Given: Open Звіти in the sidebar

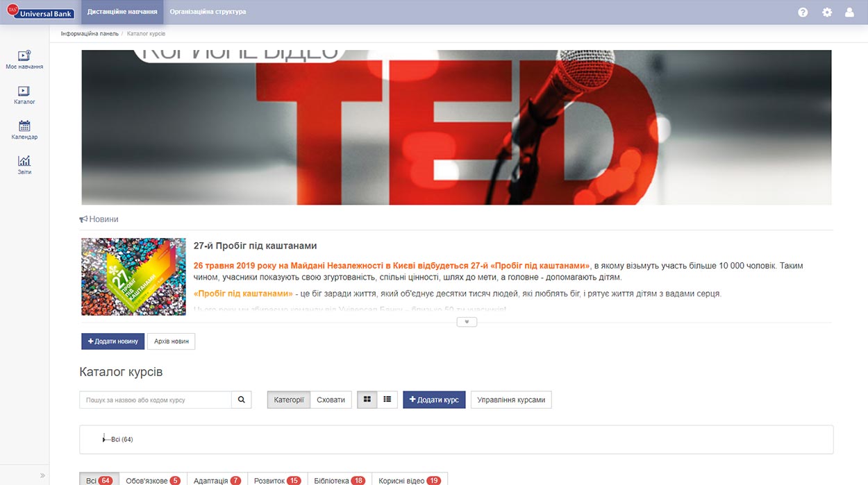Looking at the screenshot, I should pos(24,164).
